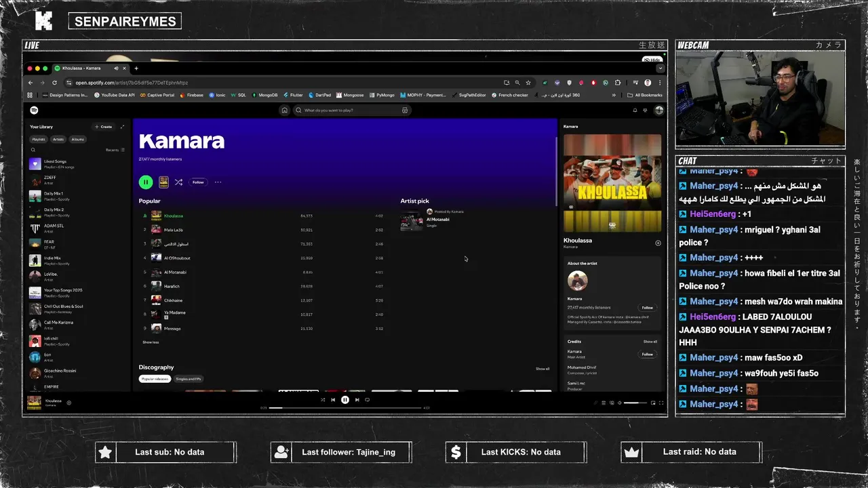Open the notifications bell in the Spotify header
The image size is (868, 488).
click(635, 110)
